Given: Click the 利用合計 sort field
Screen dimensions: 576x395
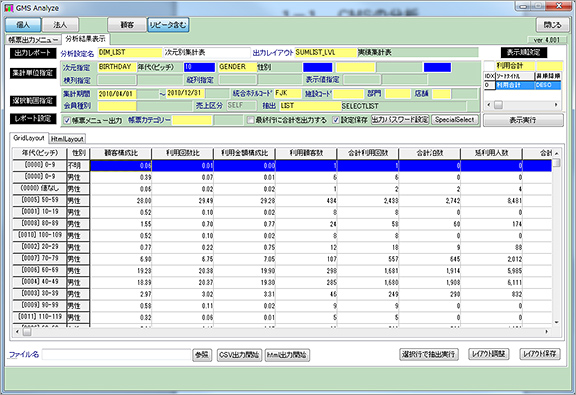Looking at the screenshot, I should [x=515, y=66].
